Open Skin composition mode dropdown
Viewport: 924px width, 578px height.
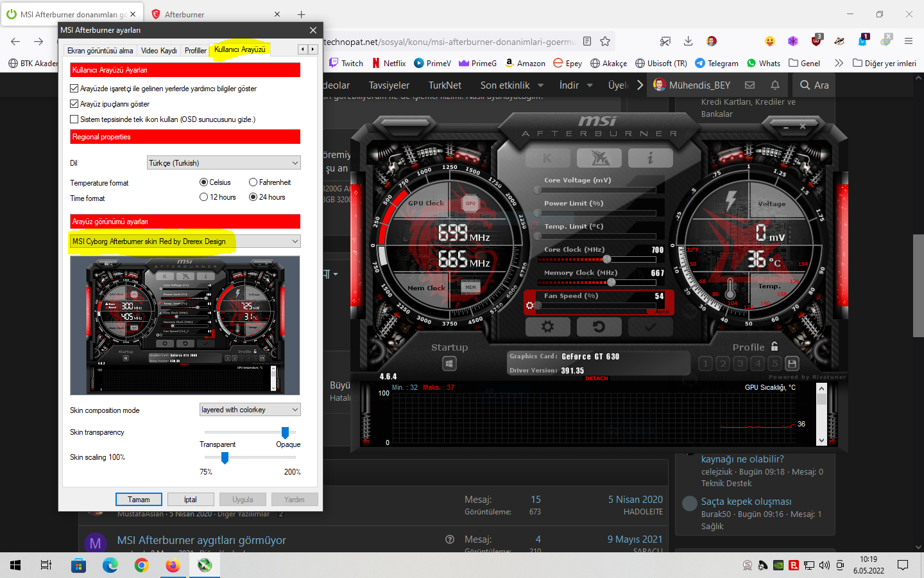coord(250,410)
